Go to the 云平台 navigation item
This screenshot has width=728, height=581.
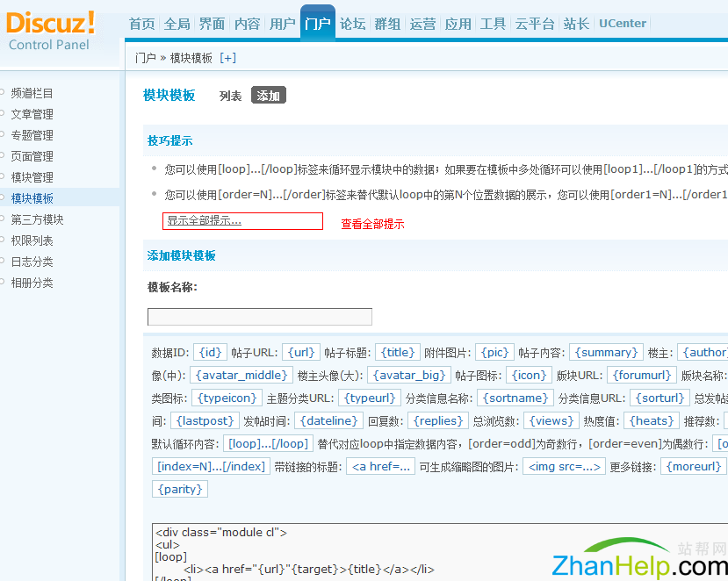click(535, 24)
